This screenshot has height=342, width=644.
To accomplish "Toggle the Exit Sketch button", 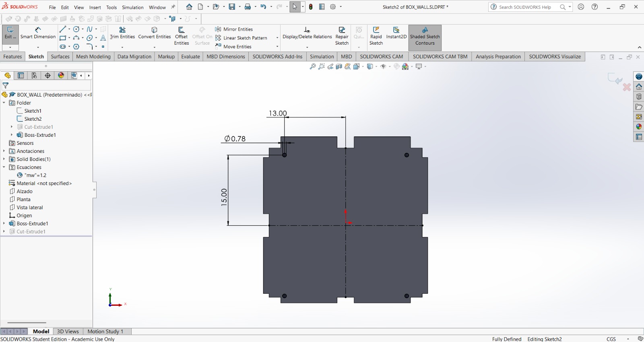I will pos(10,33).
